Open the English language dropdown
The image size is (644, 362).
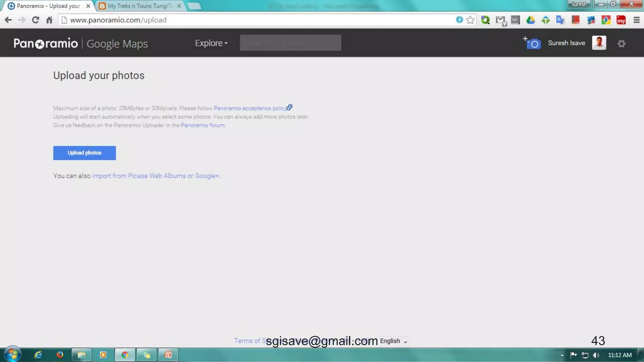pos(394,341)
